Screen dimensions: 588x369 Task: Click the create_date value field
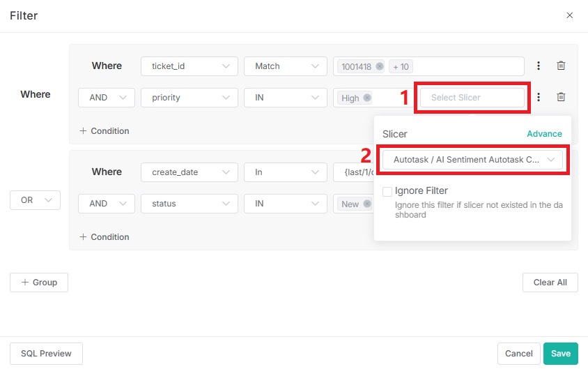354,172
